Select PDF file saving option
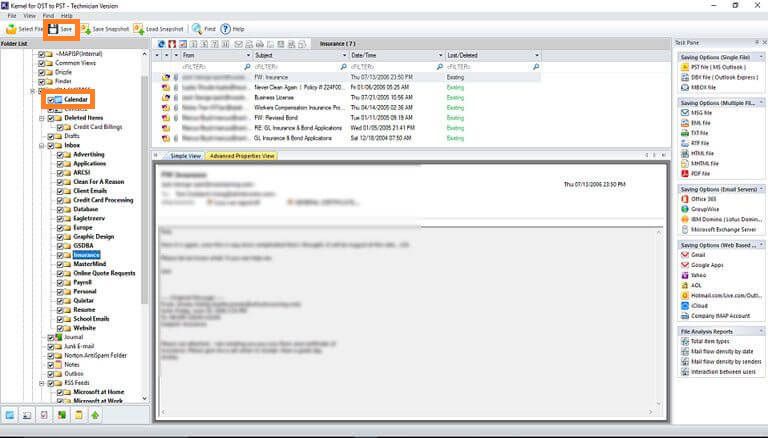Screen dimensions: 768x438 tap(696, 173)
